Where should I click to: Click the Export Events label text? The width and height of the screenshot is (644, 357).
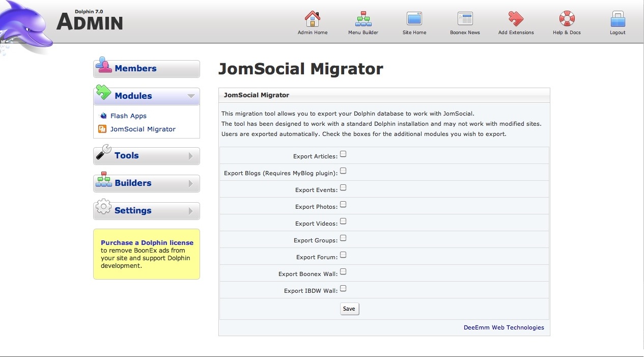(317, 190)
